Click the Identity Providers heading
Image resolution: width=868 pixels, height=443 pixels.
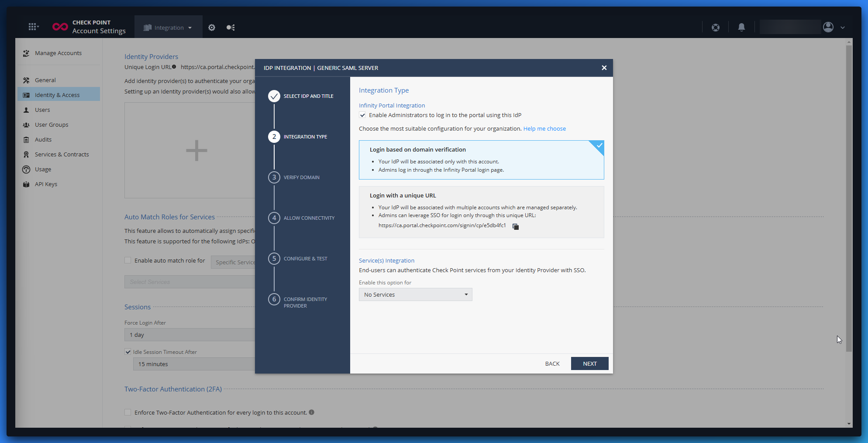pyautogui.click(x=151, y=57)
